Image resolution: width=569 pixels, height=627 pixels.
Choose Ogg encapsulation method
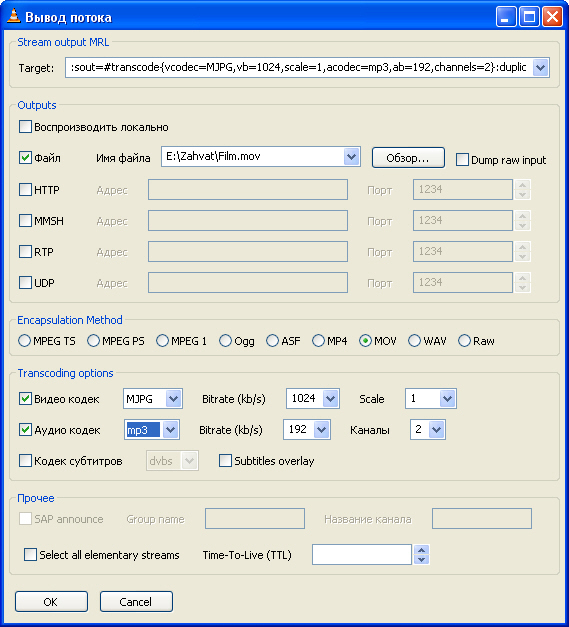(226, 341)
